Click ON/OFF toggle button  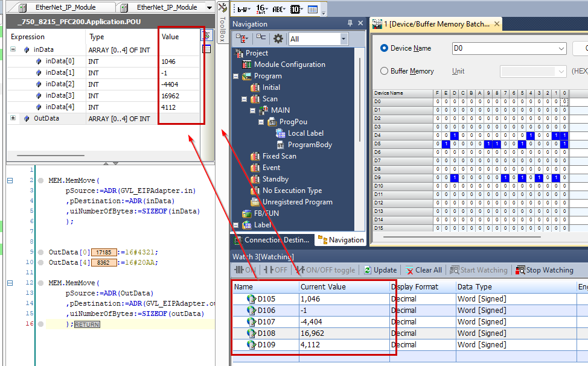tap(325, 270)
